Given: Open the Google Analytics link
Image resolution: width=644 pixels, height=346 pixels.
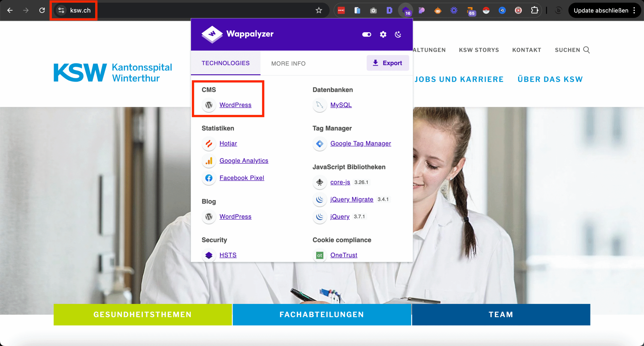Looking at the screenshot, I should [x=244, y=161].
